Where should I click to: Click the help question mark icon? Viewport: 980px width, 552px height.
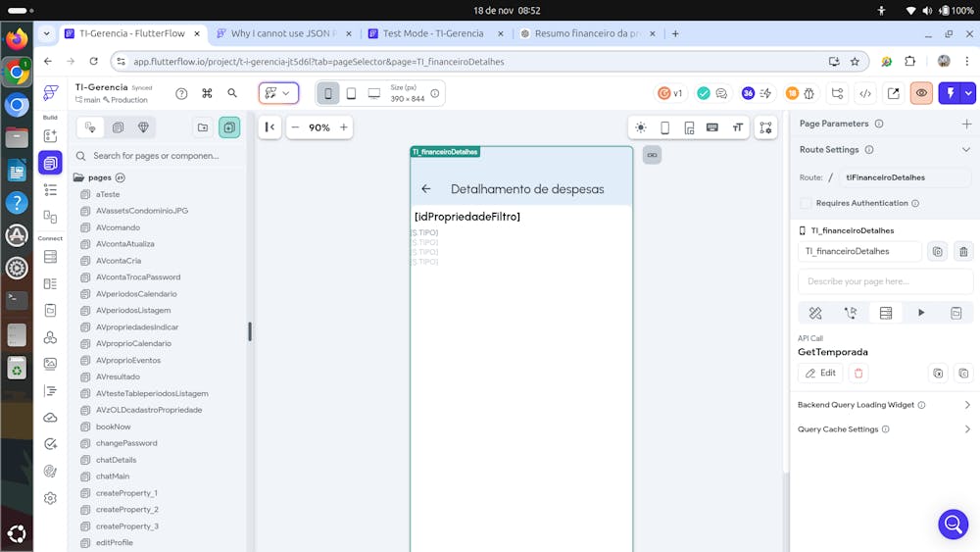pyautogui.click(x=181, y=94)
